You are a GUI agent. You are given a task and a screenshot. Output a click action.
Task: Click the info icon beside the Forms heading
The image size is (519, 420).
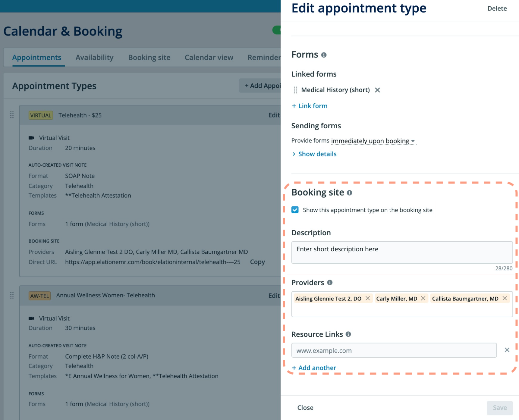(324, 55)
